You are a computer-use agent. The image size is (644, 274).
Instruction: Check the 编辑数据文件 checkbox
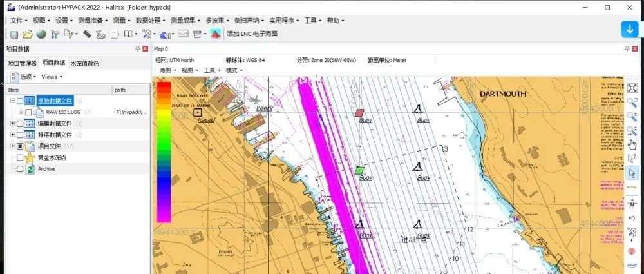click(x=20, y=123)
